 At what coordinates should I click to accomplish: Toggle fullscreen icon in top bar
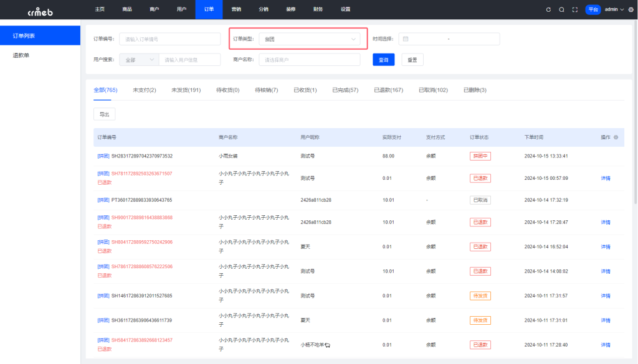(575, 9)
